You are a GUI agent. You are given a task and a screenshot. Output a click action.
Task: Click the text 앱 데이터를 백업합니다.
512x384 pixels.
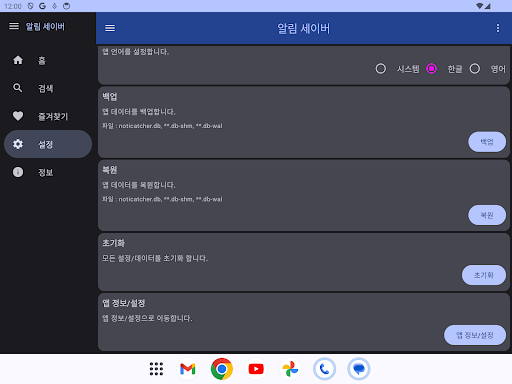[139, 112]
